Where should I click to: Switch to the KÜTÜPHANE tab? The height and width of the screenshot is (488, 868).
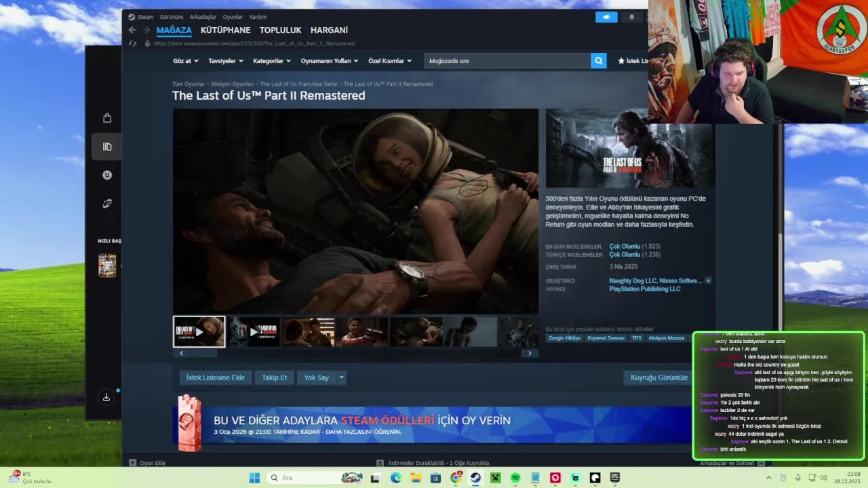click(x=226, y=30)
